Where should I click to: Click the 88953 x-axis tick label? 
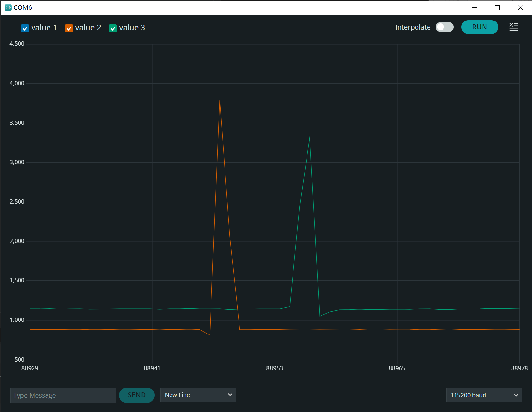coord(275,368)
